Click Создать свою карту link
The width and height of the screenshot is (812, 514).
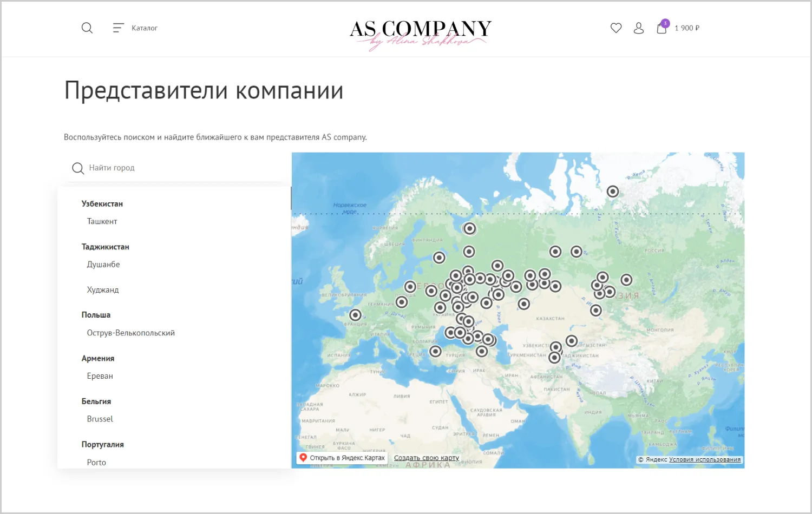tap(427, 458)
